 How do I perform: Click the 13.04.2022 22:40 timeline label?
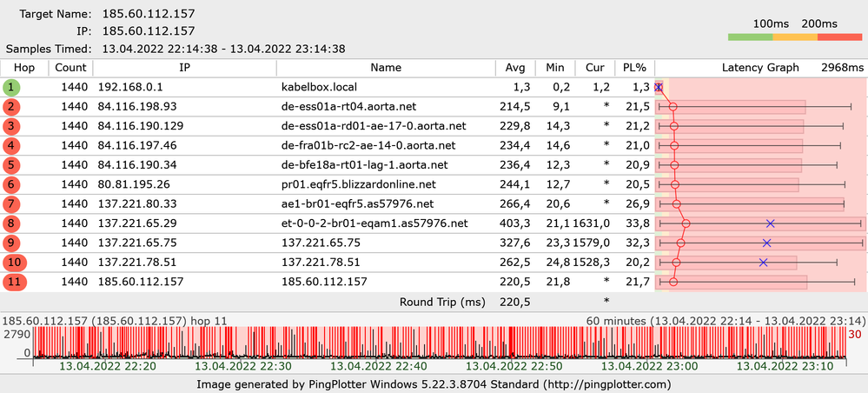tap(379, 366)
